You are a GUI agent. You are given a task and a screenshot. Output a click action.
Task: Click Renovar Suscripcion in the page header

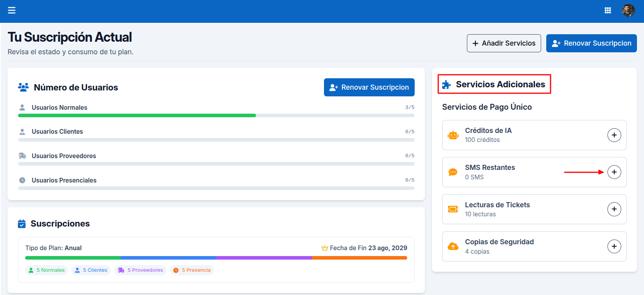[x=591, y=43]
